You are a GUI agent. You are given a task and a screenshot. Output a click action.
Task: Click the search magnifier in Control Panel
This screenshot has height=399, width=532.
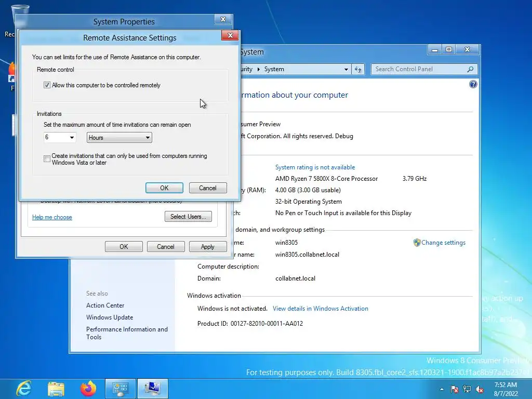click(x=470, y=69)
